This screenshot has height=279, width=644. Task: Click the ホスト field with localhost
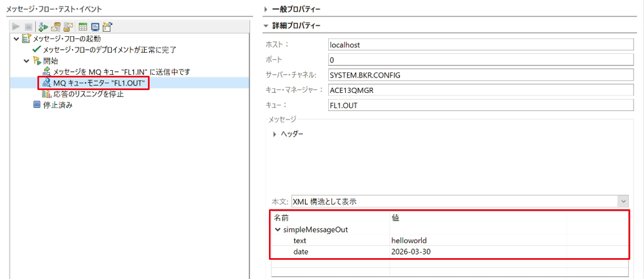482,44
